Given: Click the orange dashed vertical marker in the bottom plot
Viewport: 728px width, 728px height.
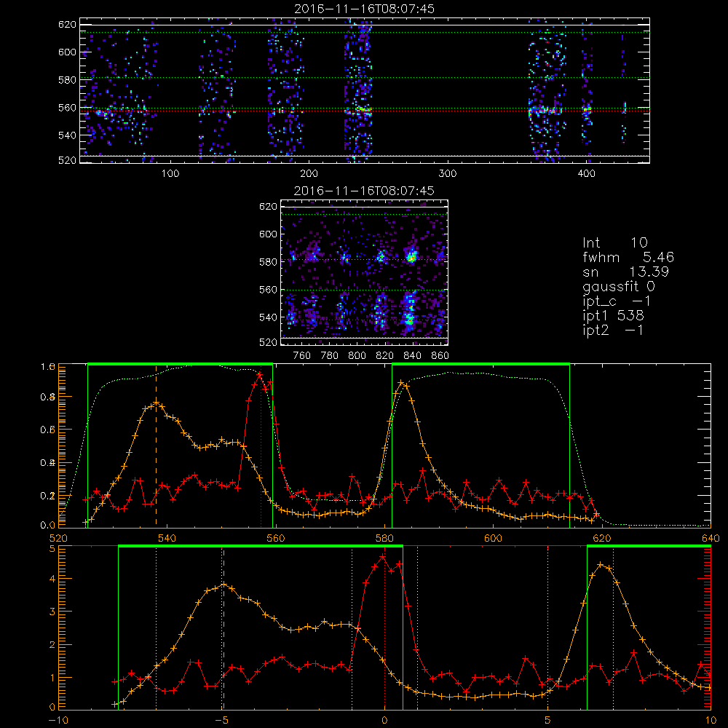Looking at the screenshot, I should [x=223, y=628].
